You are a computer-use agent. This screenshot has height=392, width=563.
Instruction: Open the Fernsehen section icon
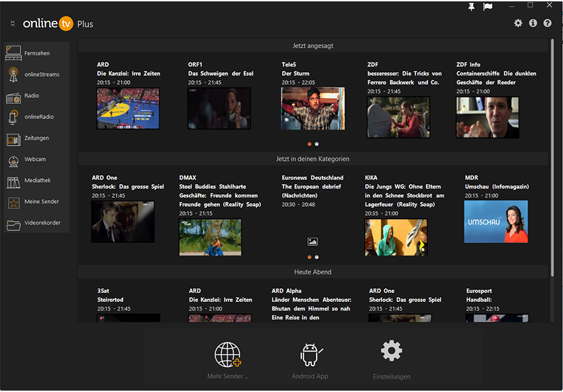click(14, 53)
